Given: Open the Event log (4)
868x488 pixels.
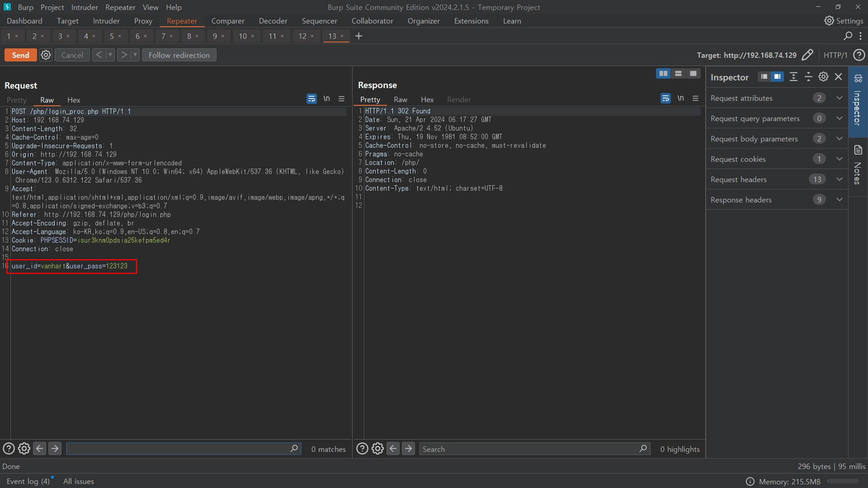Looking at the screenshot, I should (28, 481).
